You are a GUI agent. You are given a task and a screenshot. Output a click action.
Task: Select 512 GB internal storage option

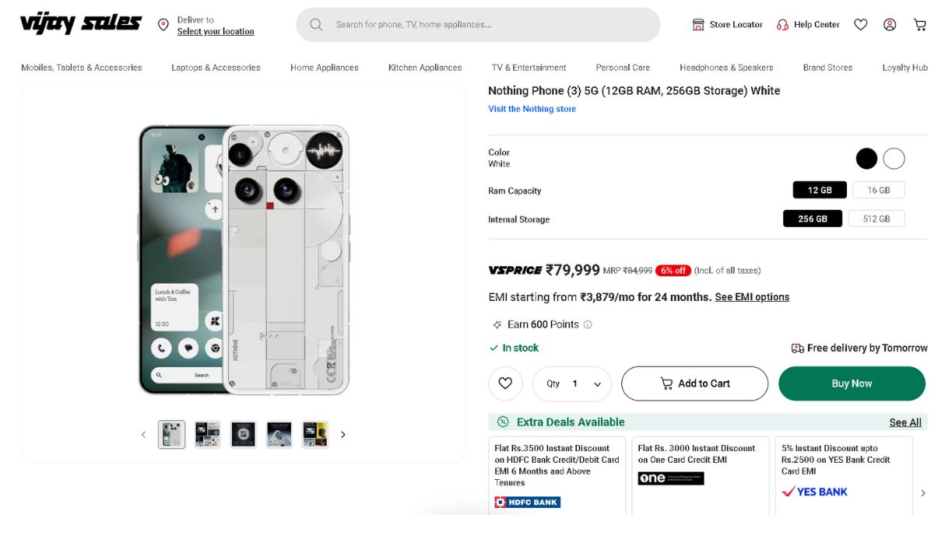(x=876, y=219)
